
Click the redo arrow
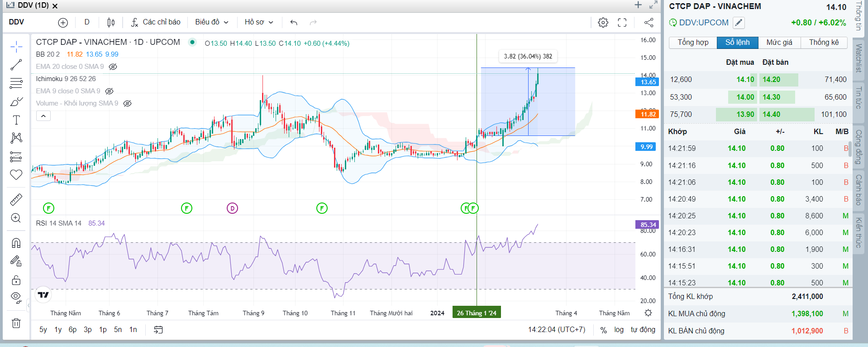coord(313,22)
